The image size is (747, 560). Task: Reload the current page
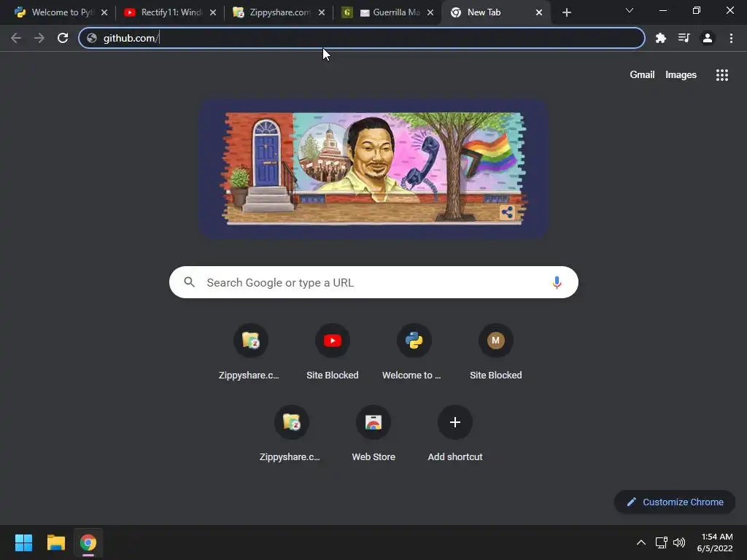63,38
